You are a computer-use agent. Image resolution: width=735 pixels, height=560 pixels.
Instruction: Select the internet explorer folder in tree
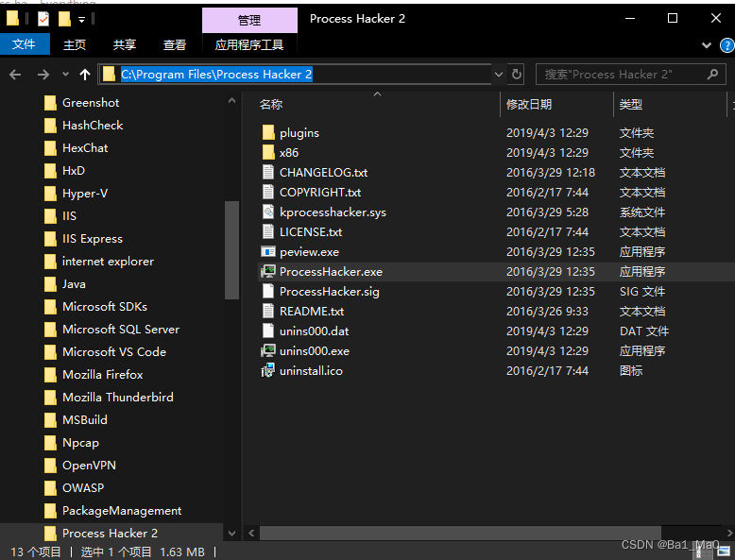[x=108, y=262]
